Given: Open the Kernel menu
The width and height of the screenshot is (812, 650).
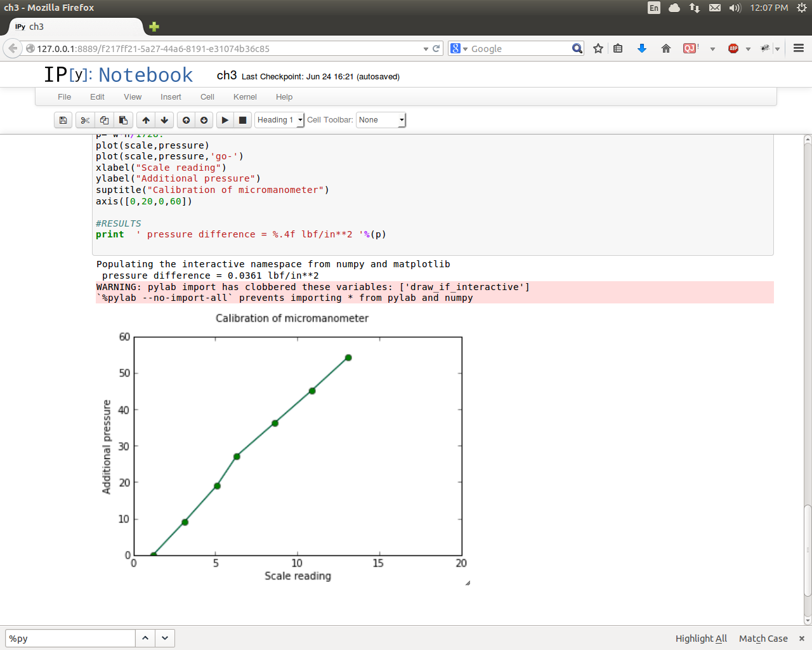Looking at the screenshot, I should coord(245,97).
